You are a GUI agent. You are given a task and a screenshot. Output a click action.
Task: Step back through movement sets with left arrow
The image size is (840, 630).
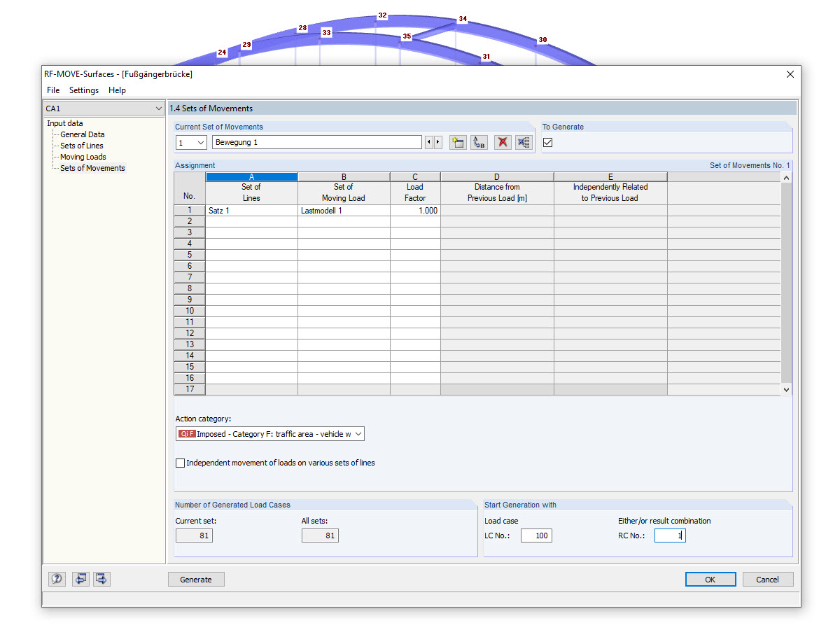coord(429,142)
